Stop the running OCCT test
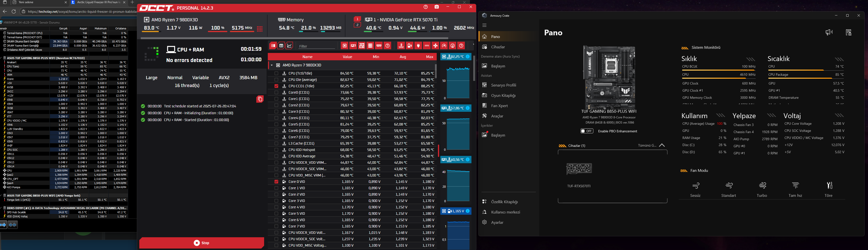The height and width of the screenshot is (250, 868). tap(201, 243)
